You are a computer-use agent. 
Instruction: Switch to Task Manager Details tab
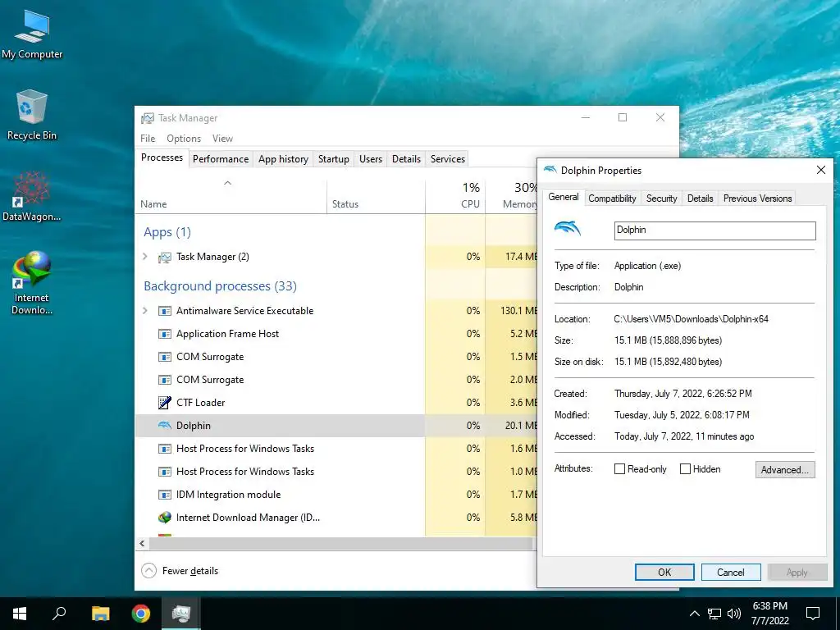tap(406, 159)
